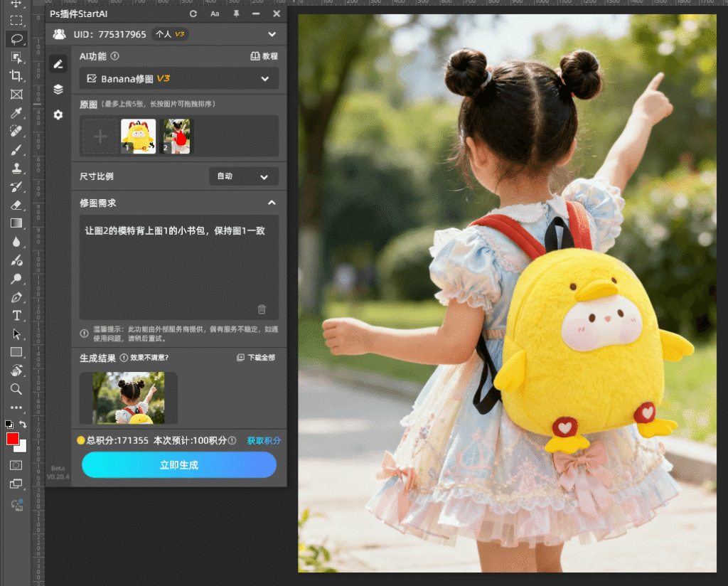The height and width of the screenshot is (586, 728).
Task: Swap foreground and background colors
Action: pos(23,425)
